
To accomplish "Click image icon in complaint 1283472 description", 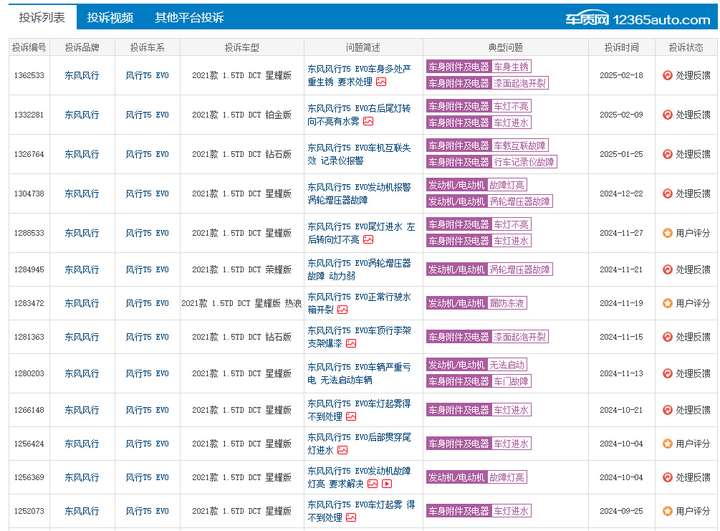I will point(343,310).
